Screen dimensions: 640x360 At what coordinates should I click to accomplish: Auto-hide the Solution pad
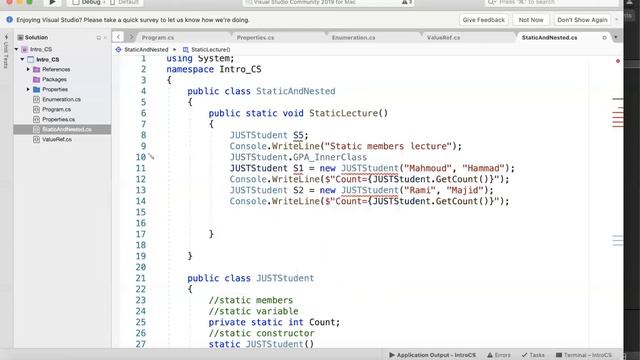click(x=98, y=38)
